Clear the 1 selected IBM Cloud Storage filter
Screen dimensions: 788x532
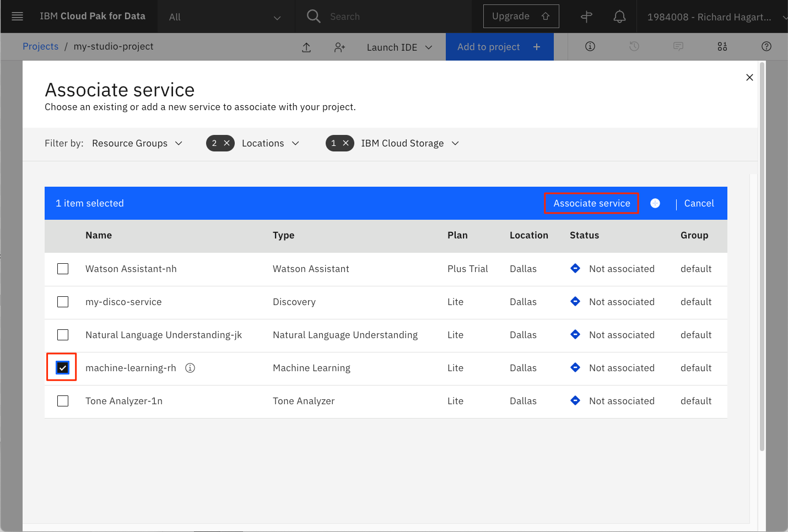[x=346, y=143]
